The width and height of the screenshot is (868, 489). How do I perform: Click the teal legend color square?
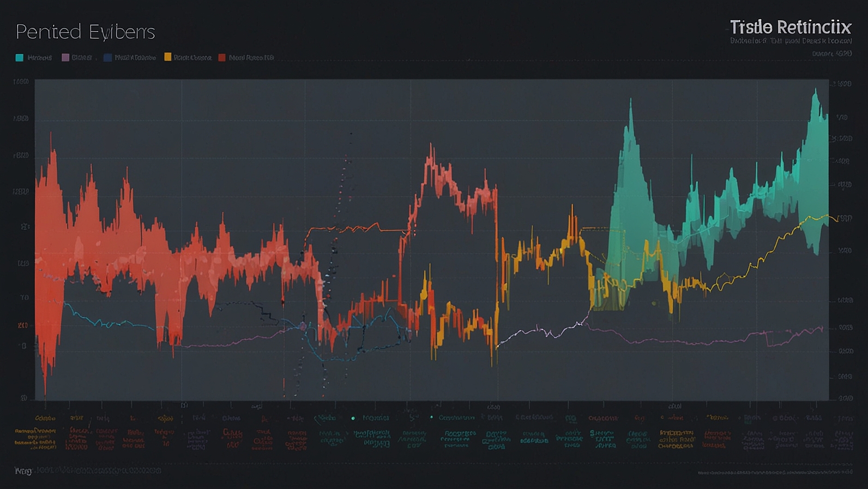19,57
